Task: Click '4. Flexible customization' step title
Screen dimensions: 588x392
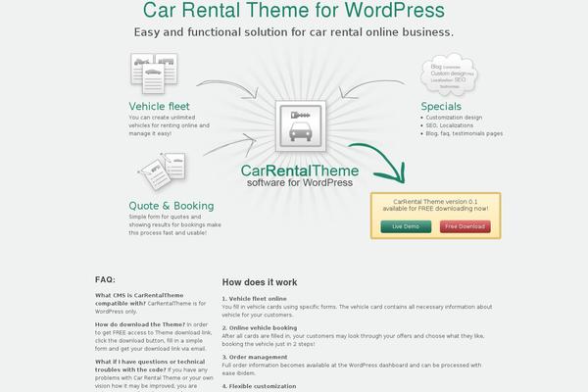Action: click(259, 386)
